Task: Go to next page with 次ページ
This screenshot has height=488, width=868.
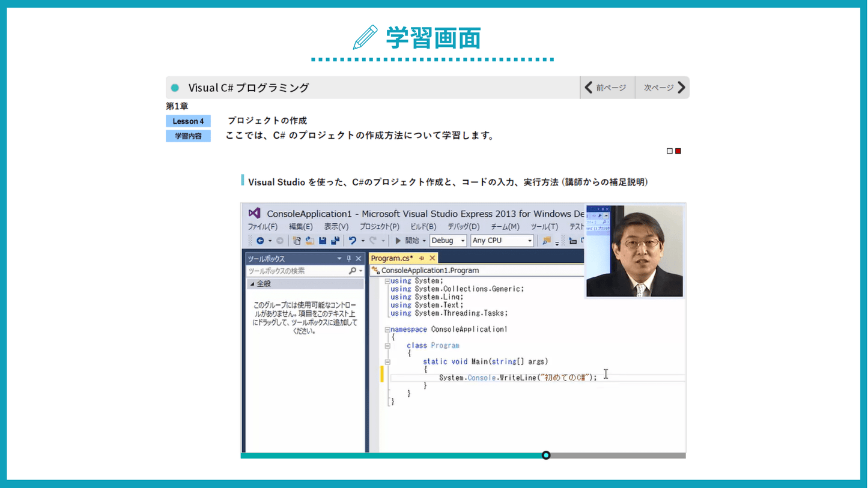Action: point(664,88)
